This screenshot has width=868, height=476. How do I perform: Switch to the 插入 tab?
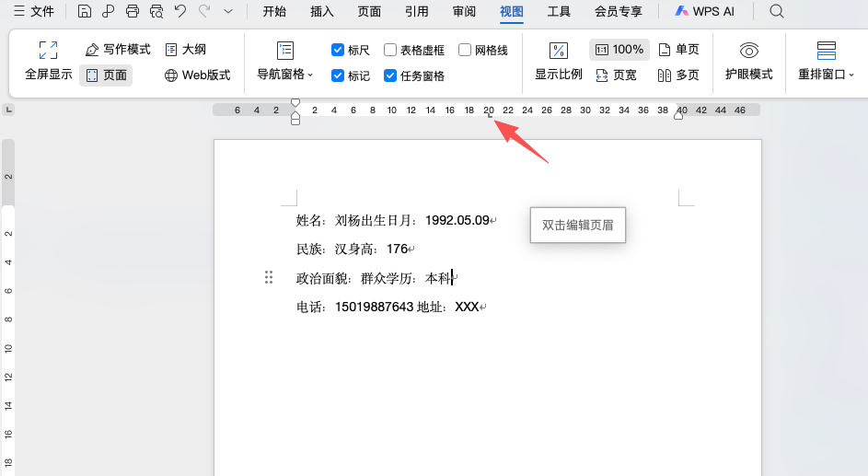(321, 11)
